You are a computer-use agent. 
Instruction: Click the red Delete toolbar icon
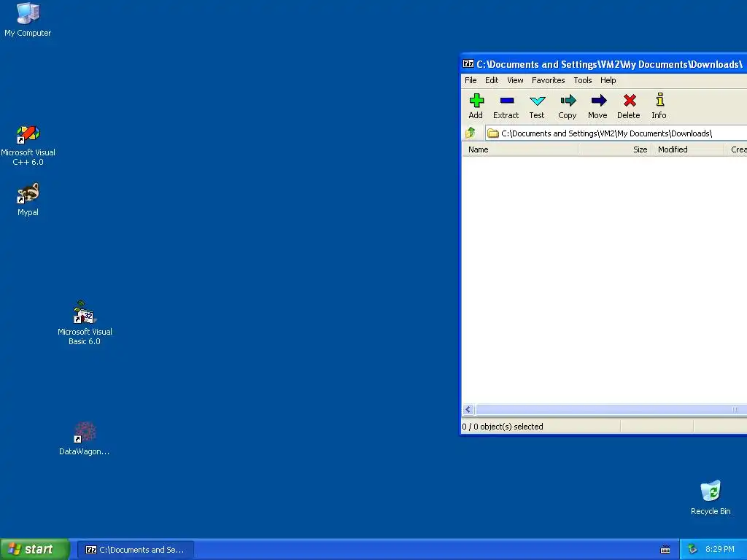click(629, 106)
